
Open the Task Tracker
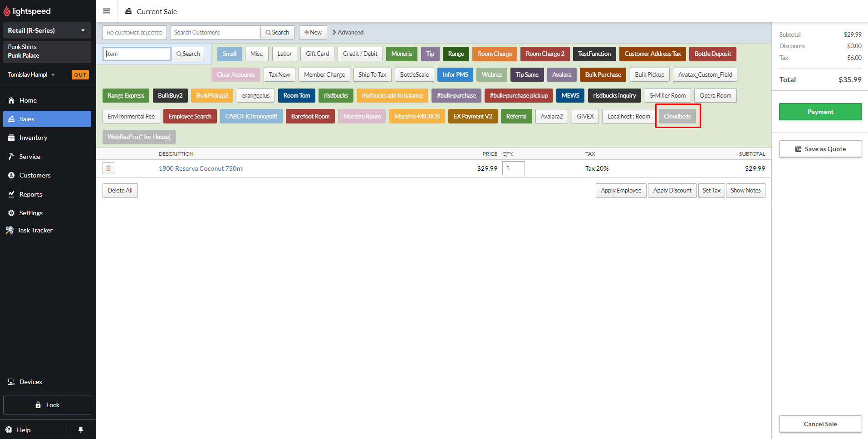click(34, 230)
